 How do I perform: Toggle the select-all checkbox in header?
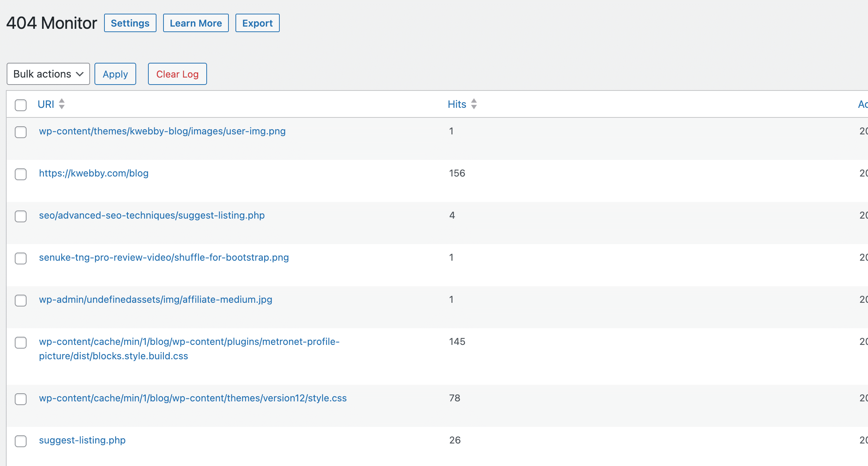pyautogui.click(x=21, y=104)
